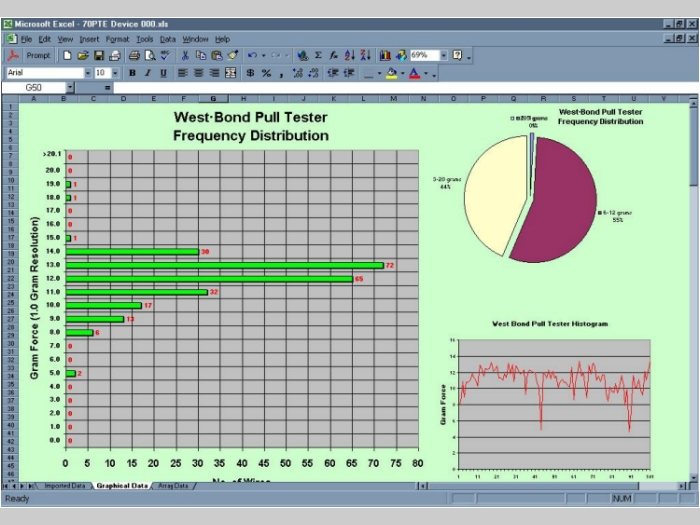The height and width of the screenshot is (525, 700).
Task: Click the Acrobat PDF icon in toolbar
Action: (12, 55)
